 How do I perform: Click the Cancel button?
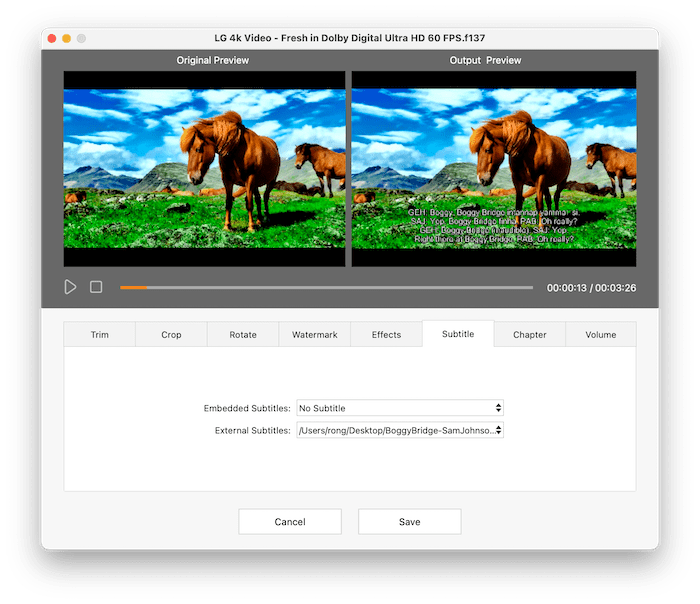click(x=290, y=522)
